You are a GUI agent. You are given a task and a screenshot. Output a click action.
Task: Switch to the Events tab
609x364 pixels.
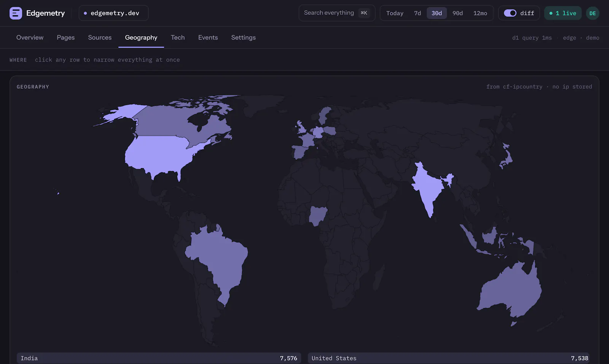(x=208, y=37)
